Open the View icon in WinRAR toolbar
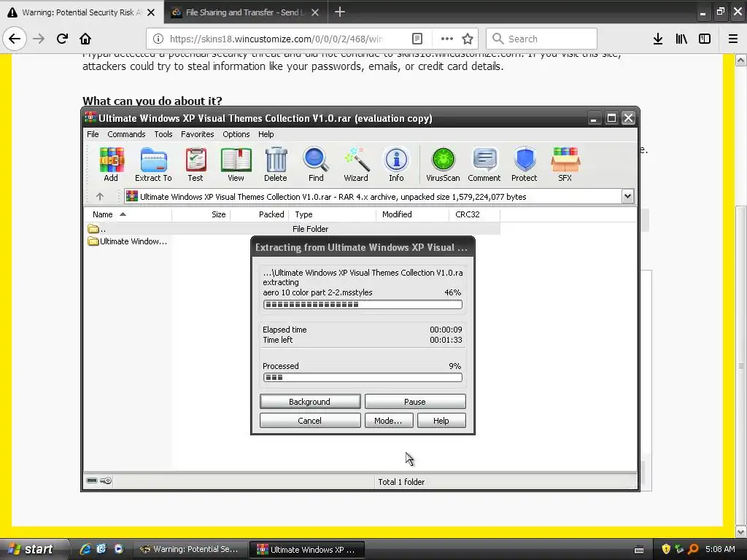Viewport: 747px width, 560px height. pyautogui.click(x=236, y=164)
